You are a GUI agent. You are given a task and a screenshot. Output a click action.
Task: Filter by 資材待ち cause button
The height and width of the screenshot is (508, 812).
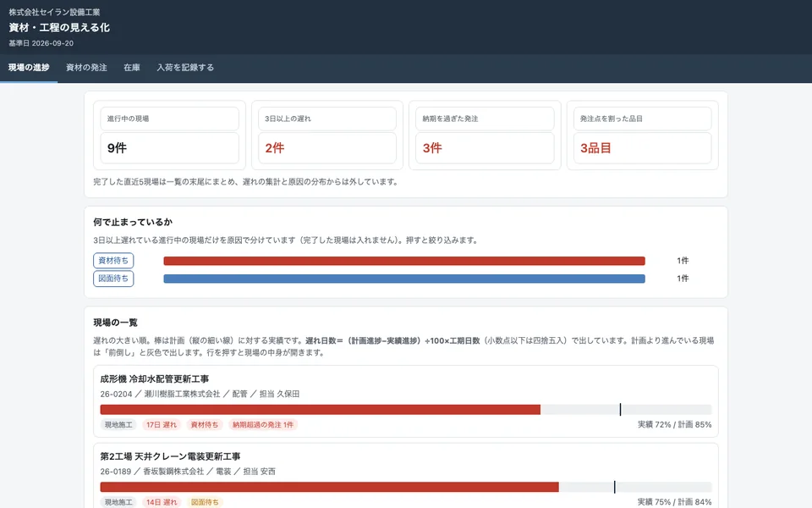113,260
